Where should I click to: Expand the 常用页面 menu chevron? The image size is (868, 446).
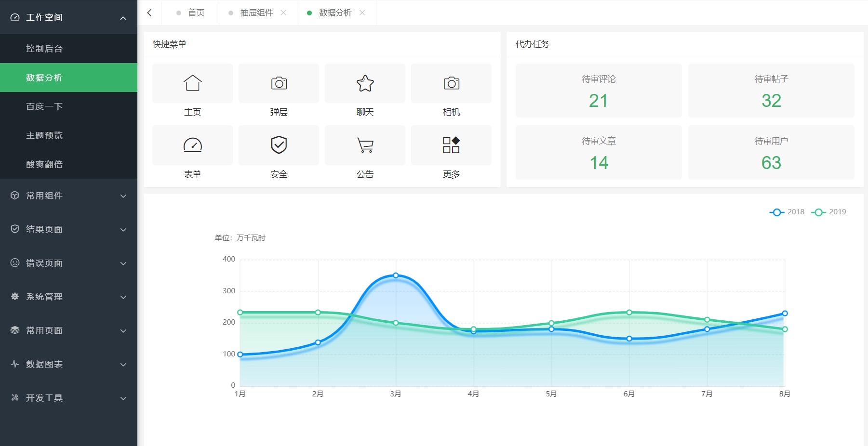click(x=123, y=331)
